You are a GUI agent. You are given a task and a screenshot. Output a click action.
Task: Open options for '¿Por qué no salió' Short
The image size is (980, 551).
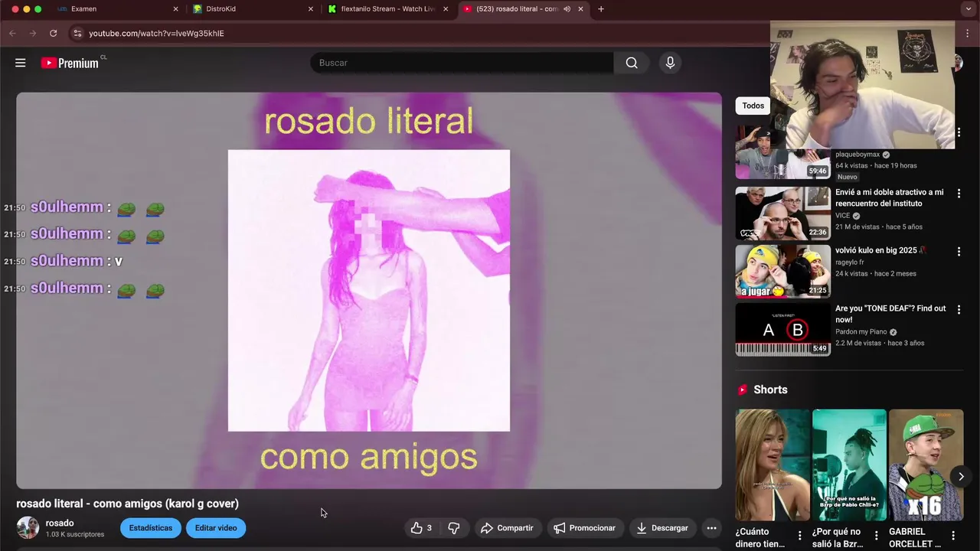877,536
